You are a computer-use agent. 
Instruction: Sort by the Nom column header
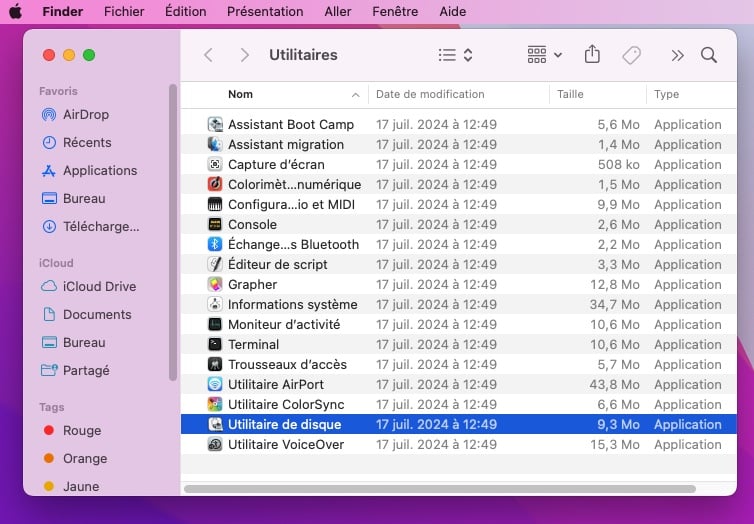pos(240,94)
